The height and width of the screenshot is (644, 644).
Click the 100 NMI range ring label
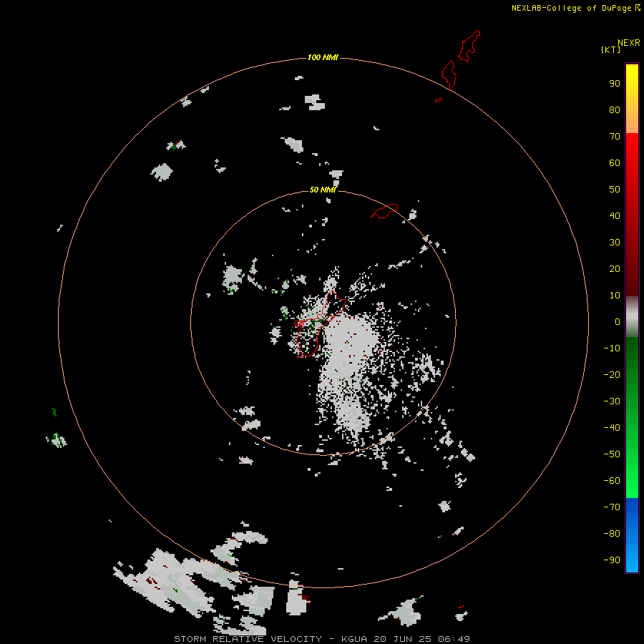pyautogui.click(x=323, y=57)
